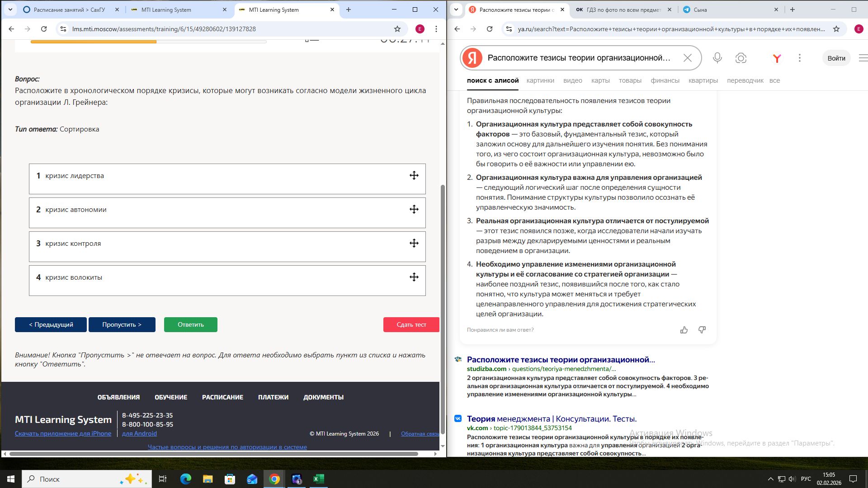Click horizontal scrollbar of MTI page
Image resolution: width=868 pixels, height=488 pixels.
pos(213,454)
